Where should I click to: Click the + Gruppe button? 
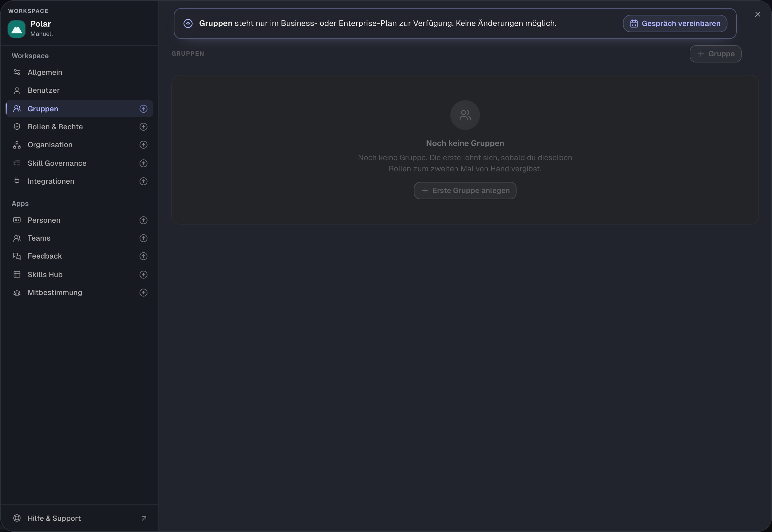(715, 54)
